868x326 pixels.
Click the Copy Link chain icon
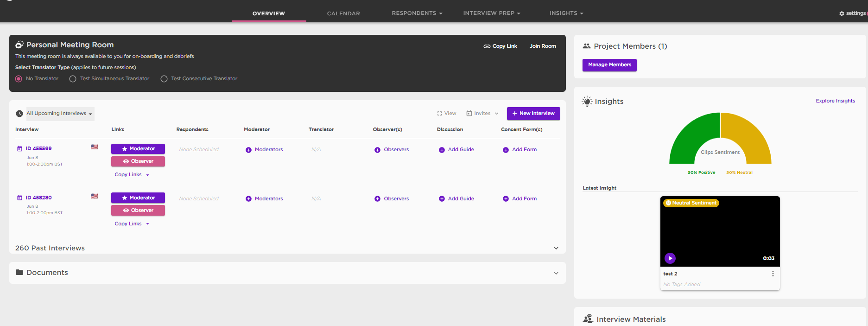[x=487, y=46]
